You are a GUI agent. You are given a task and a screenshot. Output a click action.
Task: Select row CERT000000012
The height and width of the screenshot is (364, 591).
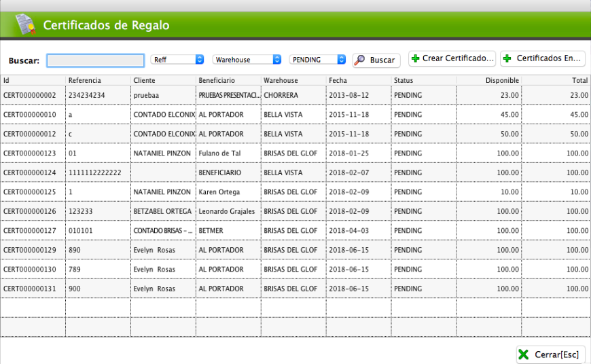click(x=295, y=134)
